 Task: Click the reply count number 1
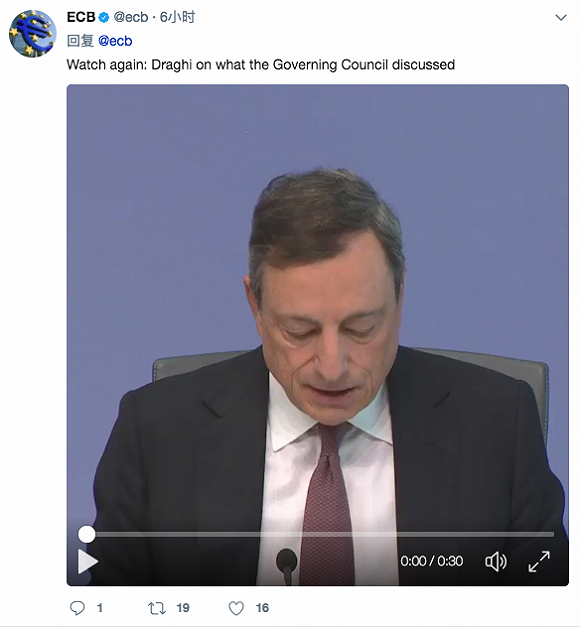[100, 608]
